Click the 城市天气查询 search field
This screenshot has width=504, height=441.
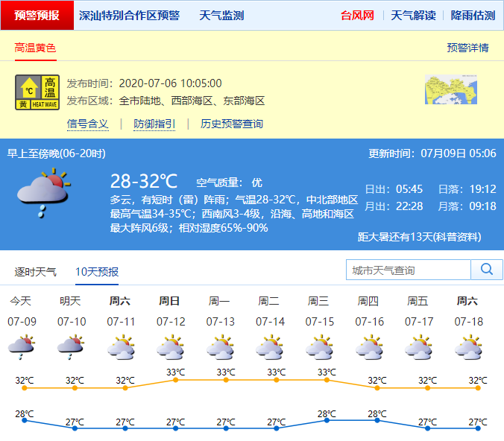tap(409, 270)
